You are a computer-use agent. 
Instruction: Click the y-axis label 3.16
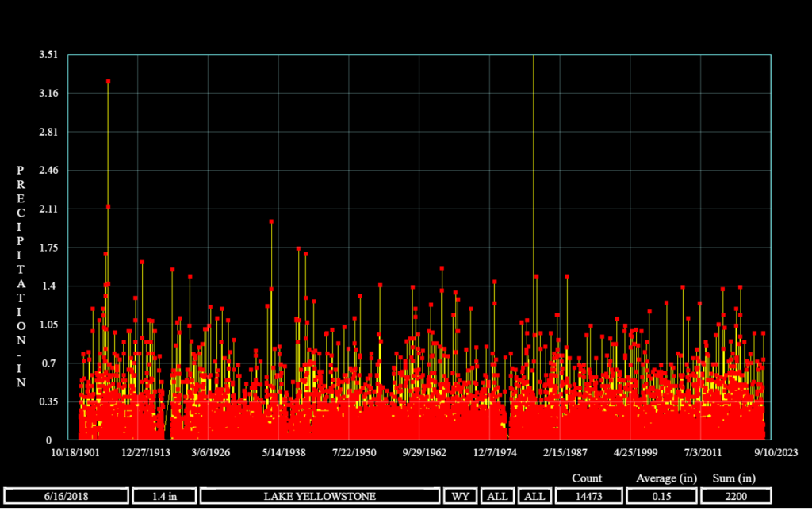[x=48, y=94]
